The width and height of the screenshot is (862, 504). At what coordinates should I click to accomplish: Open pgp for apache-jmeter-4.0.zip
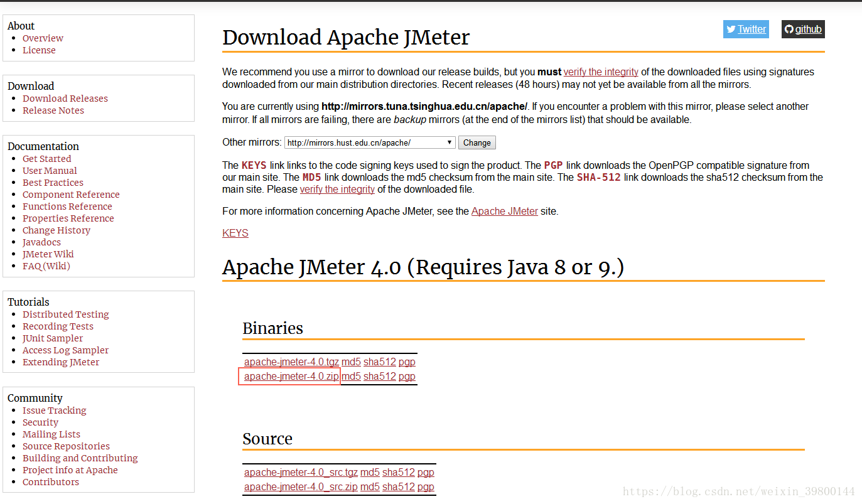[x=407, y=377]
